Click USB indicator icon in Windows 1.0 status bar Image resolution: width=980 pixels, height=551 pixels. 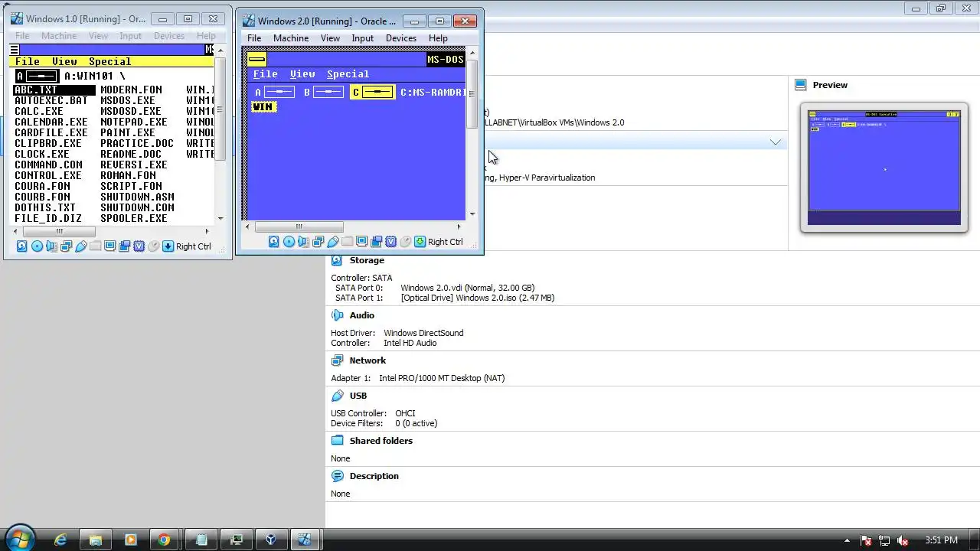click(80, 246)
